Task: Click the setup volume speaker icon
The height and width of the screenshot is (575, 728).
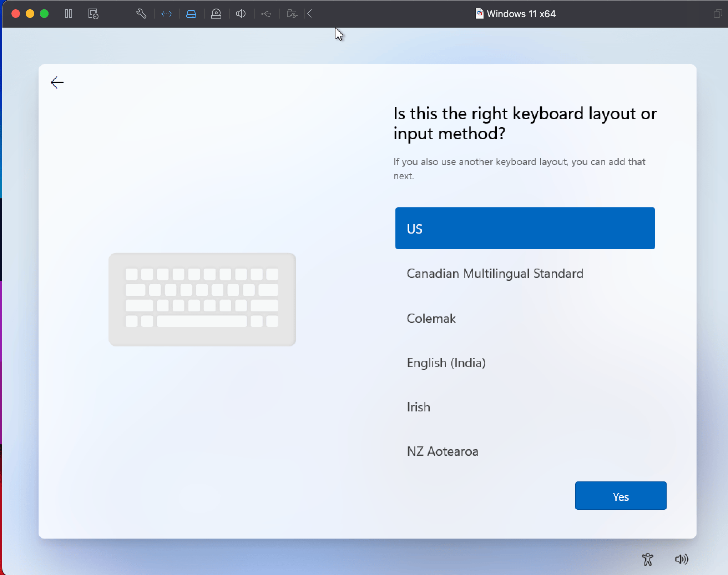Action: coord(681,559)
